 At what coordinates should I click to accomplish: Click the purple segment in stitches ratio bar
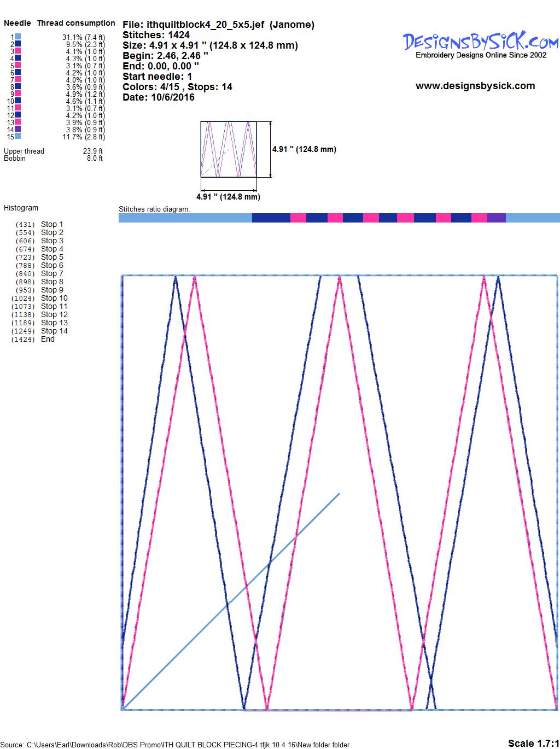496,218
